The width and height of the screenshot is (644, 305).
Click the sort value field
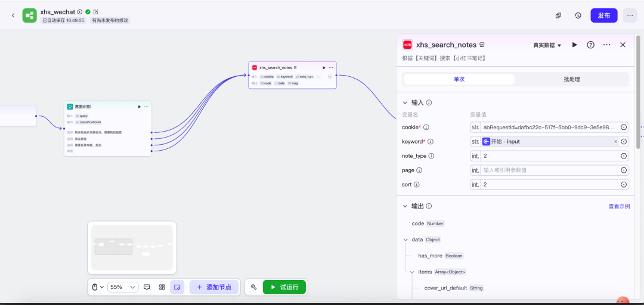point(549,185)
